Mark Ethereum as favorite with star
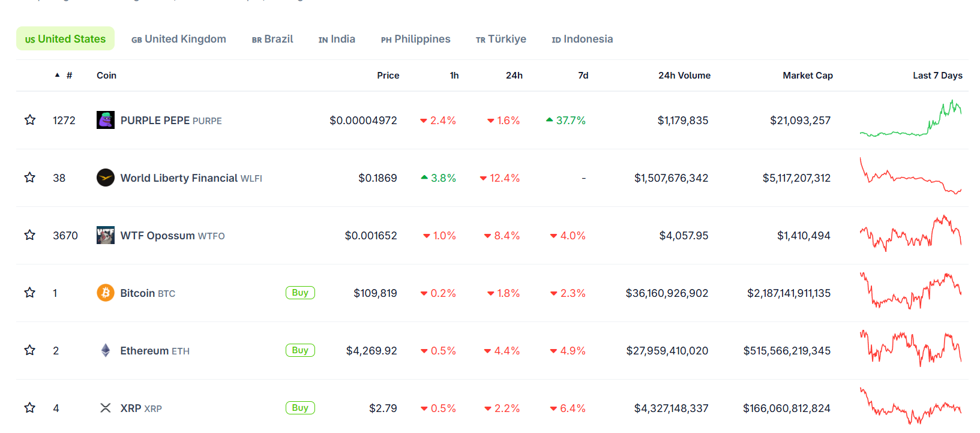The width and height of the screenshot is (980, 433). pos(30,350)
